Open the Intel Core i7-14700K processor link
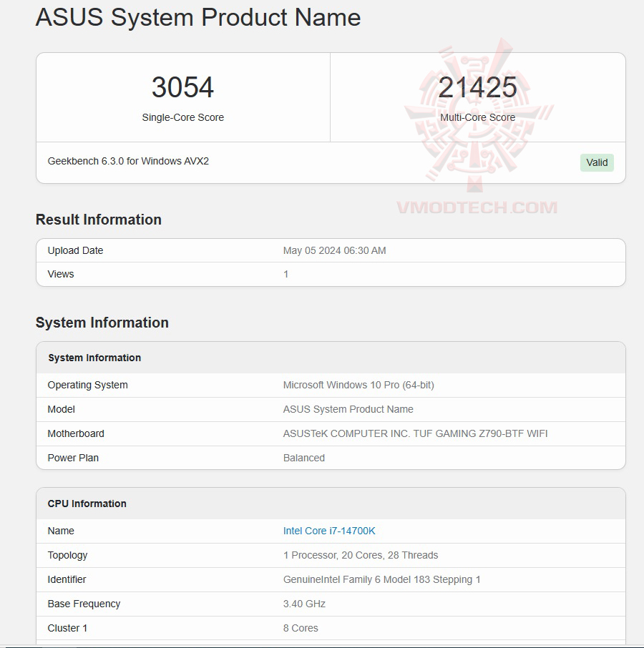This screenshot has width=644, height=648. click(x=329, y=531)
